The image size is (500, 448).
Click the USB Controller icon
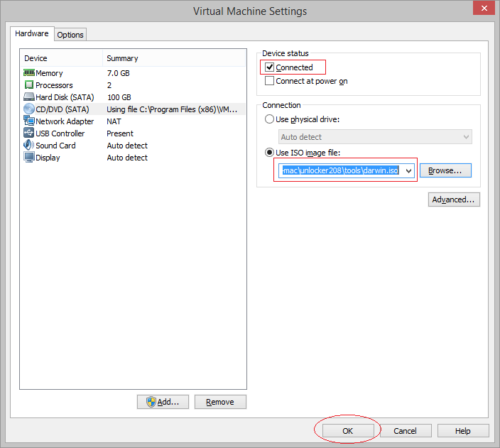click(x=28, y=133)
